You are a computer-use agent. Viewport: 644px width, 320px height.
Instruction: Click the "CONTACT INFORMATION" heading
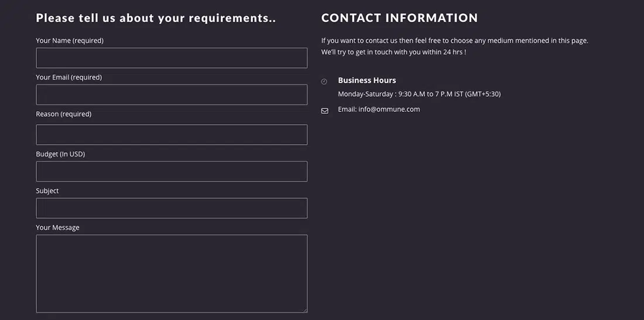tap(399, 18)
